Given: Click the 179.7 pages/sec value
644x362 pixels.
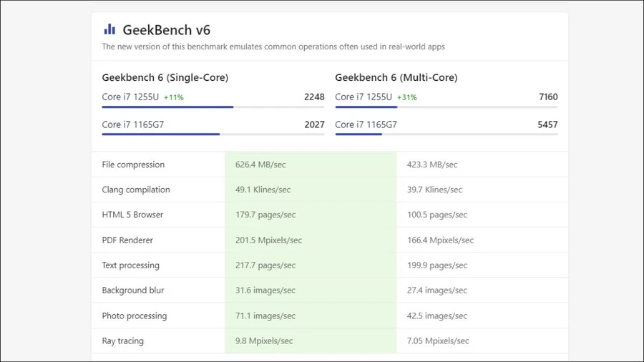Looking at the screenshot, I should point(265,215).
